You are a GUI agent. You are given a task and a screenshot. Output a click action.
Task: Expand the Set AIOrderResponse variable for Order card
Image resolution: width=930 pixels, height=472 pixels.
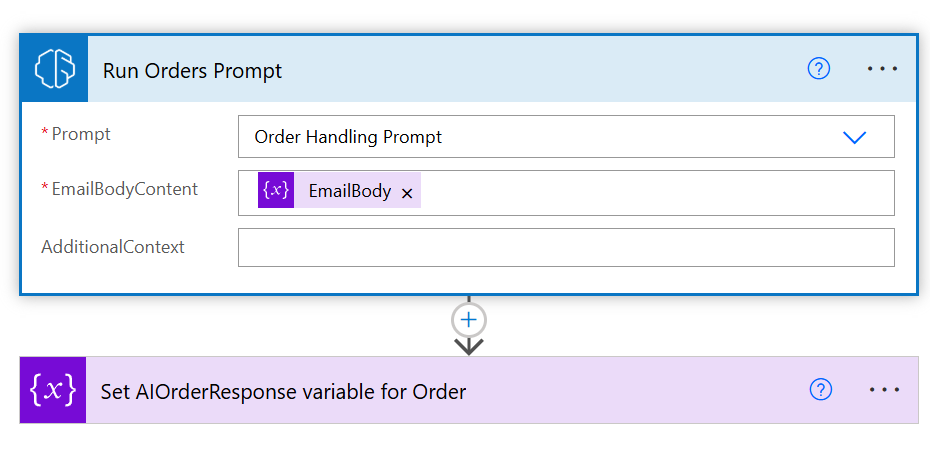pos(283,391)
